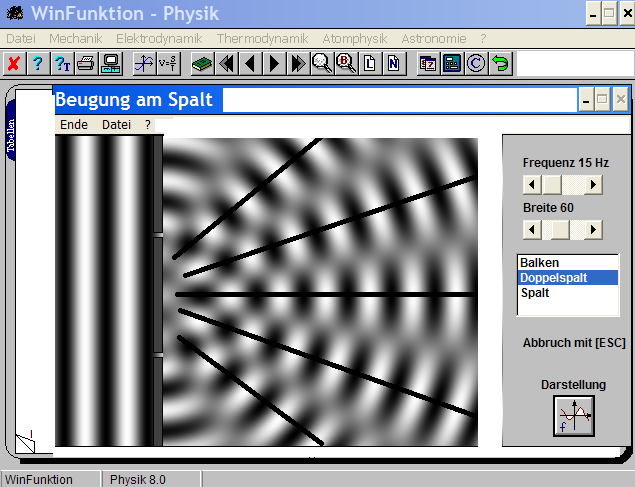The height and width of the screenshot is (487, 635).
Task: Click the question mark T help icon
Action: pos(62,64)
